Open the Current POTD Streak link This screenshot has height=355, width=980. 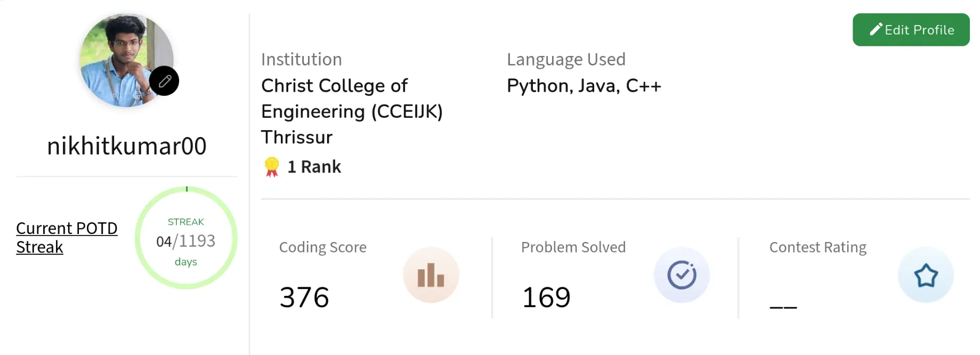pyautogui.click(x=66, y=237)
